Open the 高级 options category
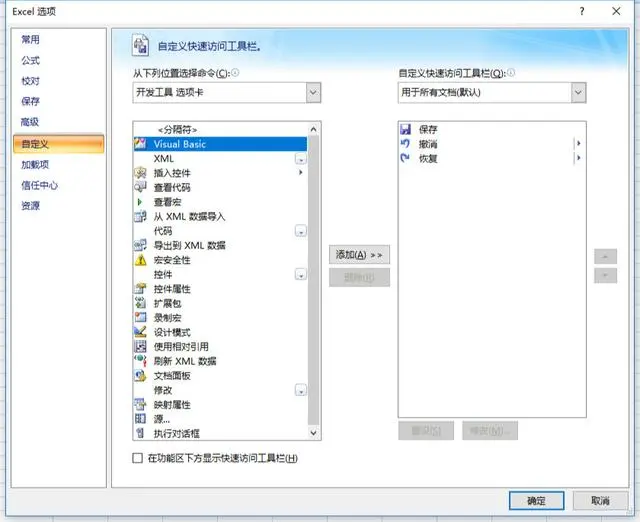The height and width of the screenshot is (522, 640). (30, 122)
